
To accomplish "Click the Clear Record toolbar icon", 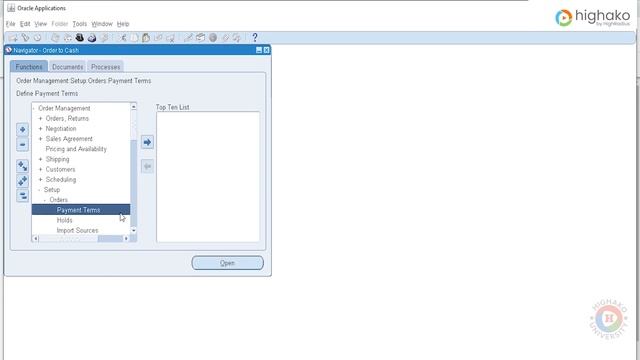I will point(158,38).
